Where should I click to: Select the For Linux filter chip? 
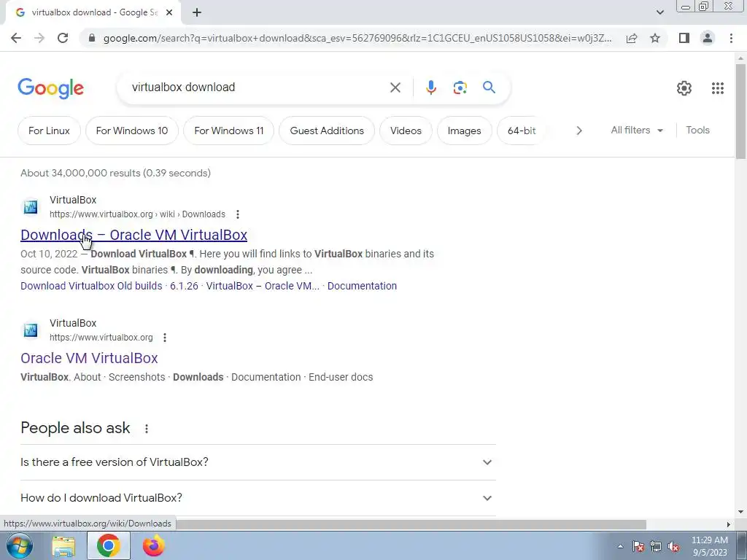tap(49, 131)
